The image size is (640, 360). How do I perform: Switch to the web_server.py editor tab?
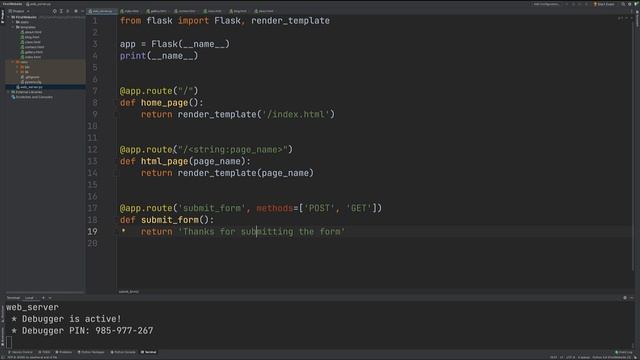point(102,11)
